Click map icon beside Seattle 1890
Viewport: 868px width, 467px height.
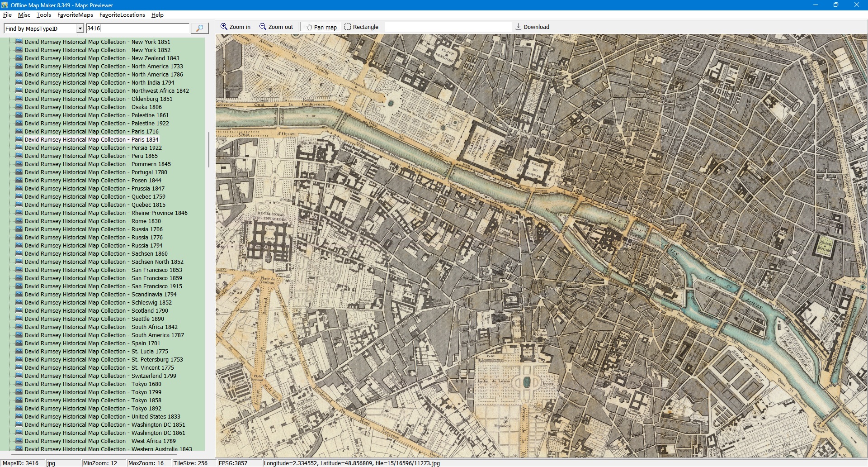click(19, 319)
